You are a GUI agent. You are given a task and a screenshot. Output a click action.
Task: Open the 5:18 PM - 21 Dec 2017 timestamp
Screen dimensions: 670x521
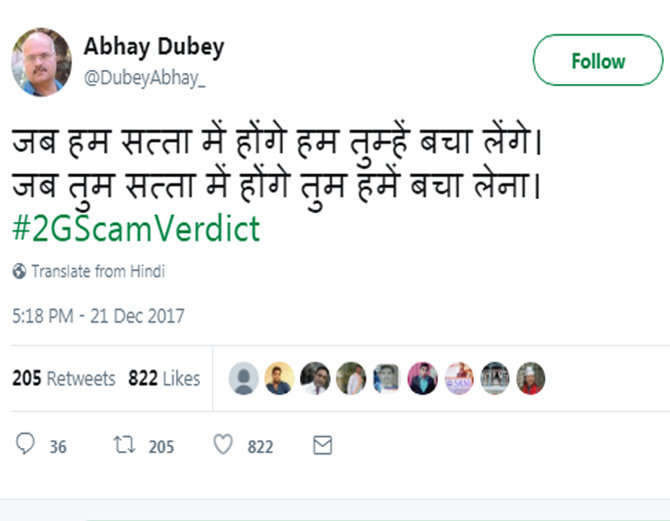(x=98, y=316)
